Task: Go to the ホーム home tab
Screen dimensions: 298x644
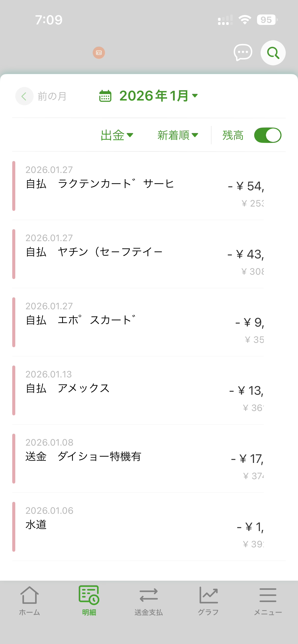Action: coord(30,601)
